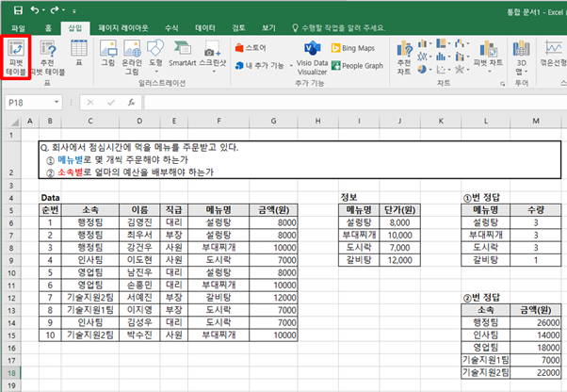Insert a Table (표)

point(79,53)
